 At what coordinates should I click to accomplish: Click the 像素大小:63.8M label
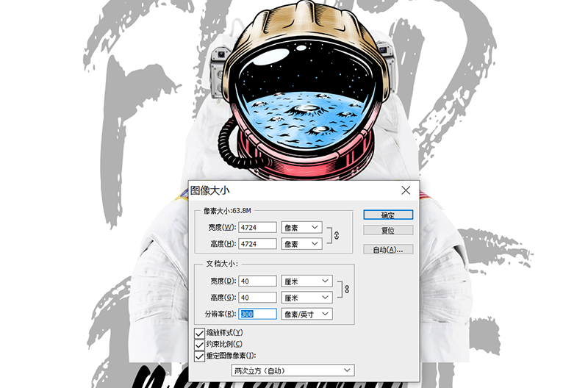coord(227,211)
